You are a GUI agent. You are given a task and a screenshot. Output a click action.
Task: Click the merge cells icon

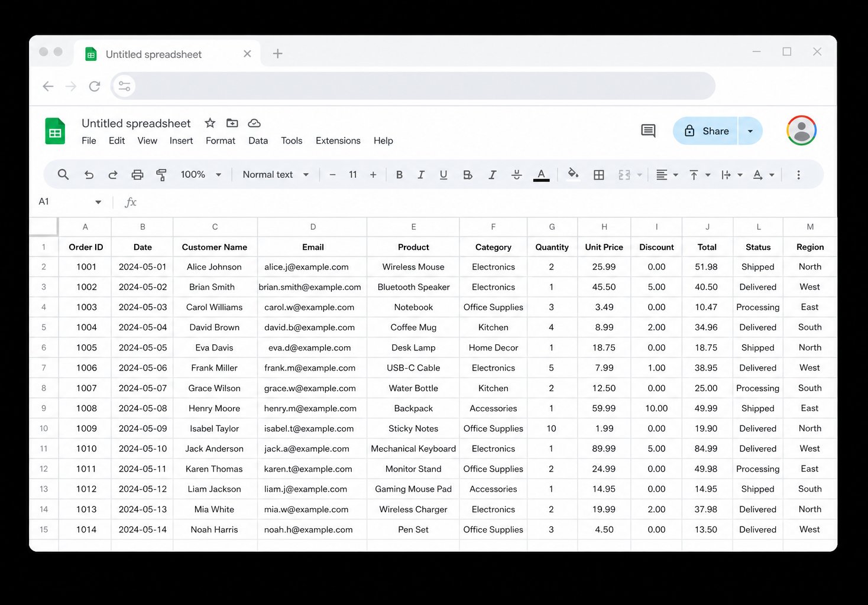click(x=624, y=174)
